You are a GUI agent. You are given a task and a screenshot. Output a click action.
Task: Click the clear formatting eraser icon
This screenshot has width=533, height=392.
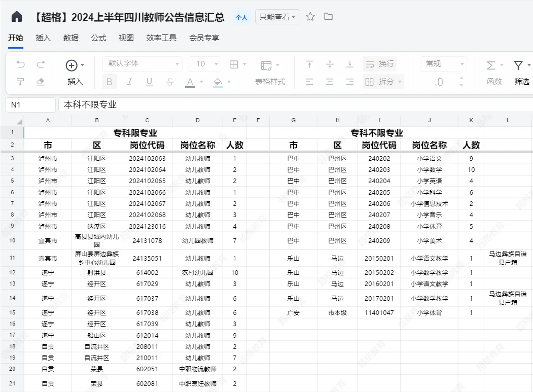(42, 81)
